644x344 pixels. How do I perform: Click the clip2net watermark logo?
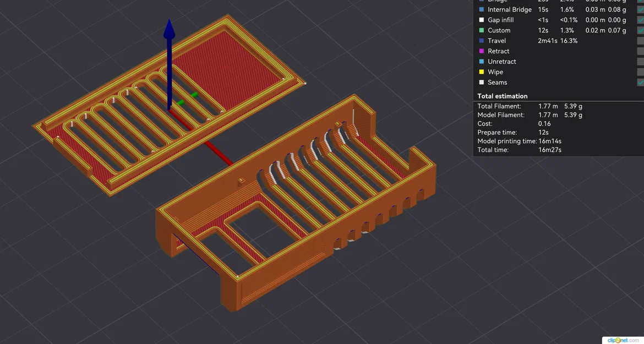623,340
